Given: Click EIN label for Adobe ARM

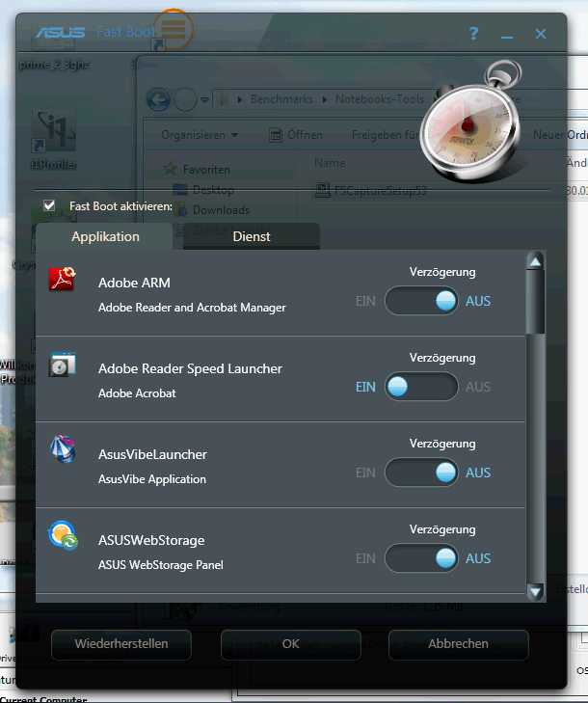Looking at the screenshot, I should (365, 301).
